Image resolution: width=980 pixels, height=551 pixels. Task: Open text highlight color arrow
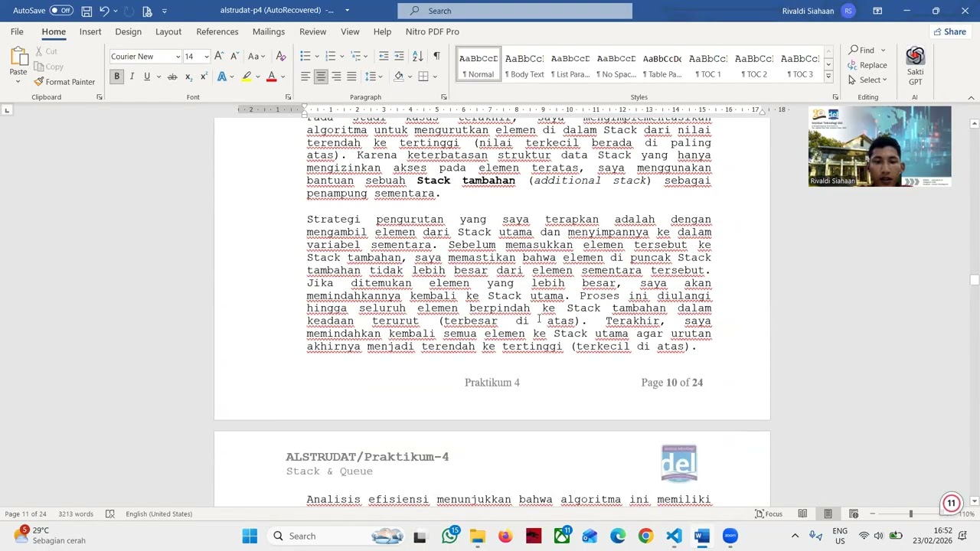click(258, 77)
